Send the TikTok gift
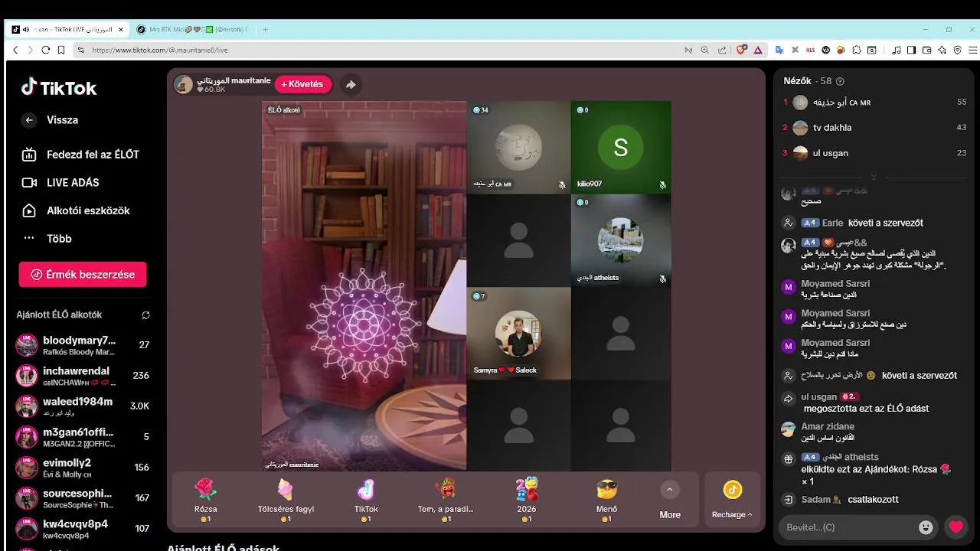 click(x=366, y=500)
